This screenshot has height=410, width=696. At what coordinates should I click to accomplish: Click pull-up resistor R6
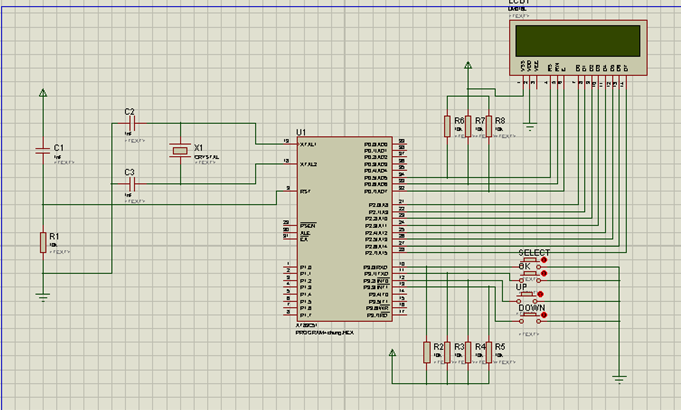point(447,126)
